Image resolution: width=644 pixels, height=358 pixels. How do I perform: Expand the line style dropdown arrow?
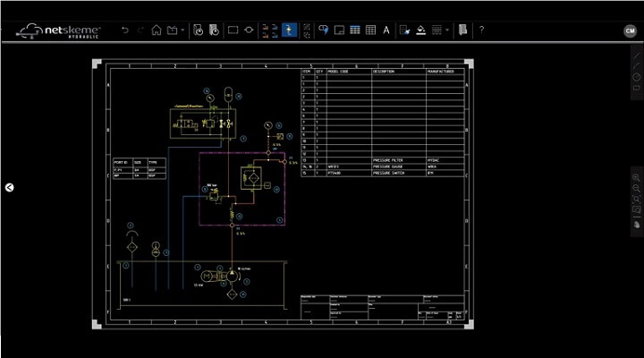coord(447,30)
